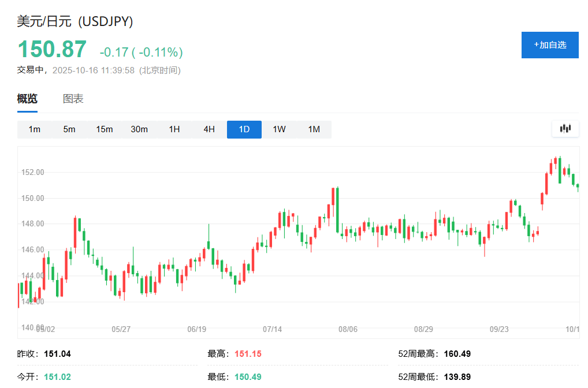Click the 07/14 date label on the chart axis
The width and height of the screenshot is (588, 388).
[x=272, y=329]
